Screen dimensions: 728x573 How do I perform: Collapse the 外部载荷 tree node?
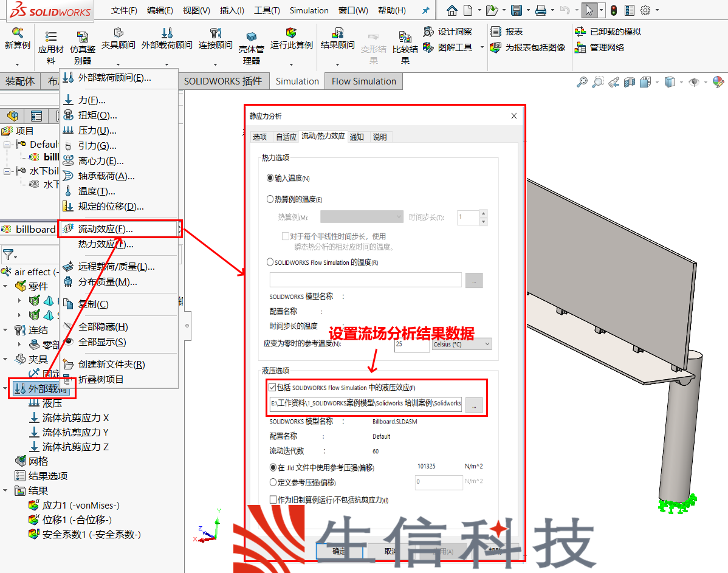click(x=5, y=388)
